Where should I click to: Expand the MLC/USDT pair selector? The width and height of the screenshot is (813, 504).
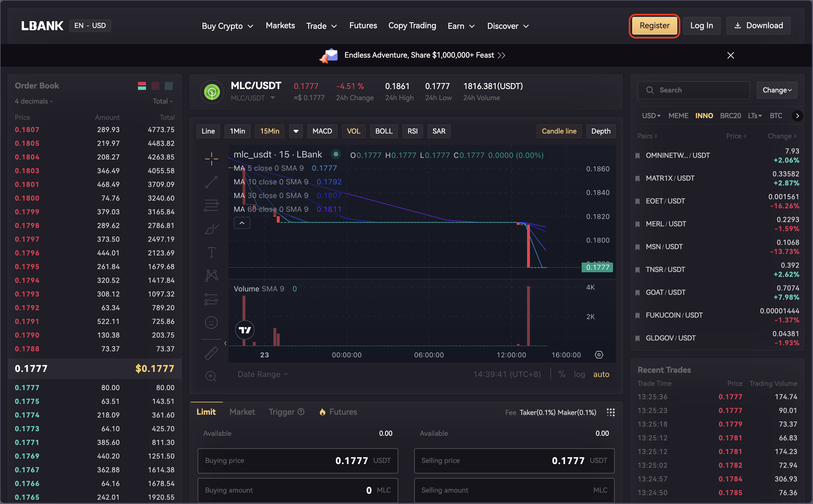click(253, 98)
